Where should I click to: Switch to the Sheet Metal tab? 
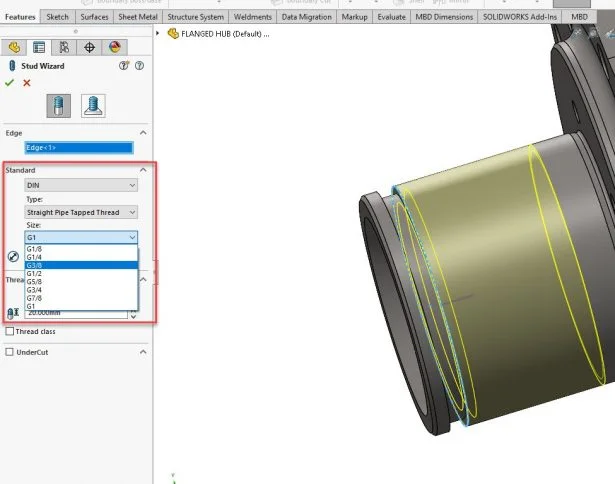[137, 17]
